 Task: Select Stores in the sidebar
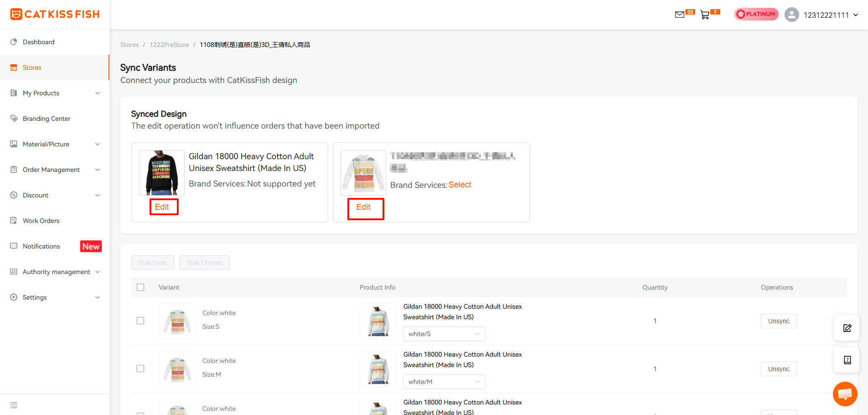[55, 67]
